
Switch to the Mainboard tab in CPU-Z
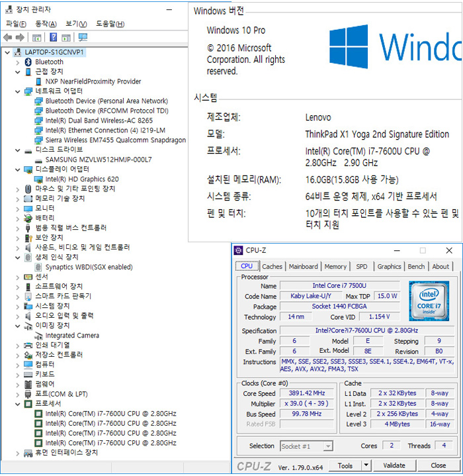pos(303,267)
